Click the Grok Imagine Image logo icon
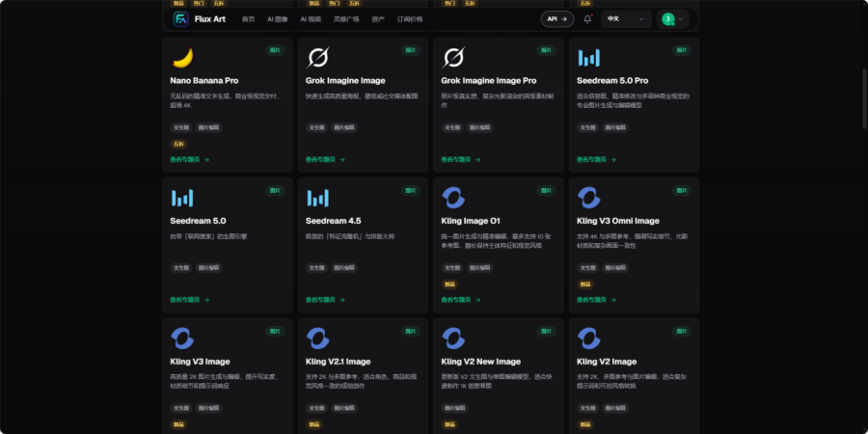Image resolution: width=868 pixels, height=434 pixels. click(x=317, y=58)
